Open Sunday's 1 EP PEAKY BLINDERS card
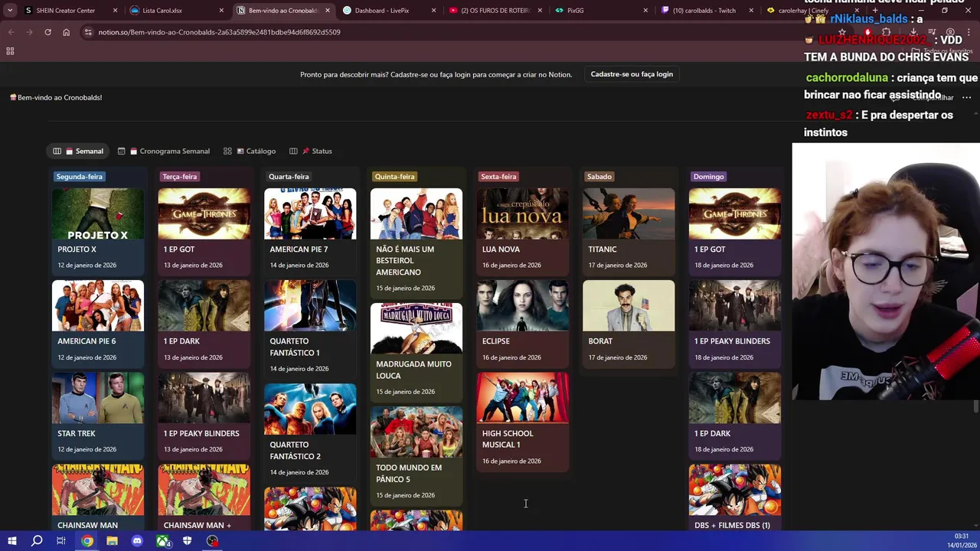The image size is (980, 551). point(735,324)
